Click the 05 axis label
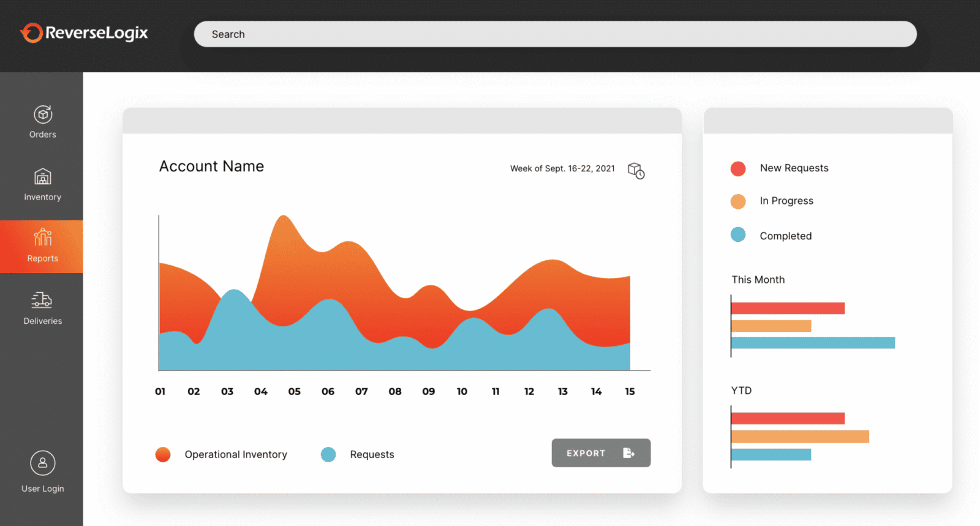The image size is (980, 526). [x=294, y=391]
